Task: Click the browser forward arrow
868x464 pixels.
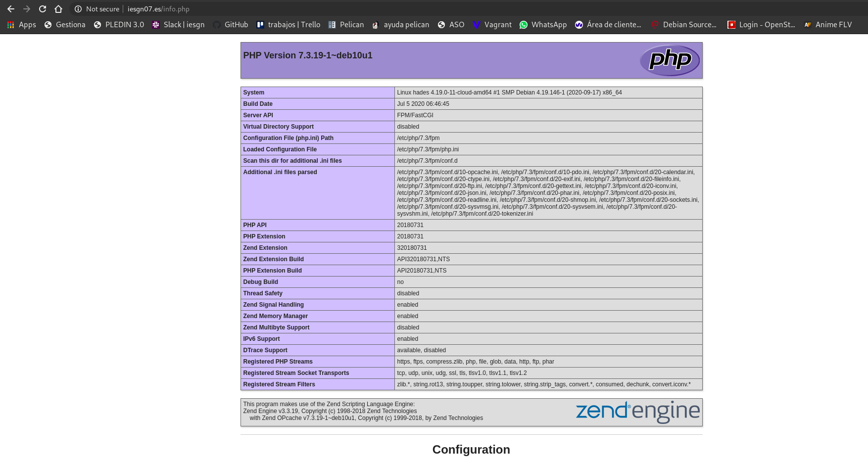Action: click(x=27, y=8)
